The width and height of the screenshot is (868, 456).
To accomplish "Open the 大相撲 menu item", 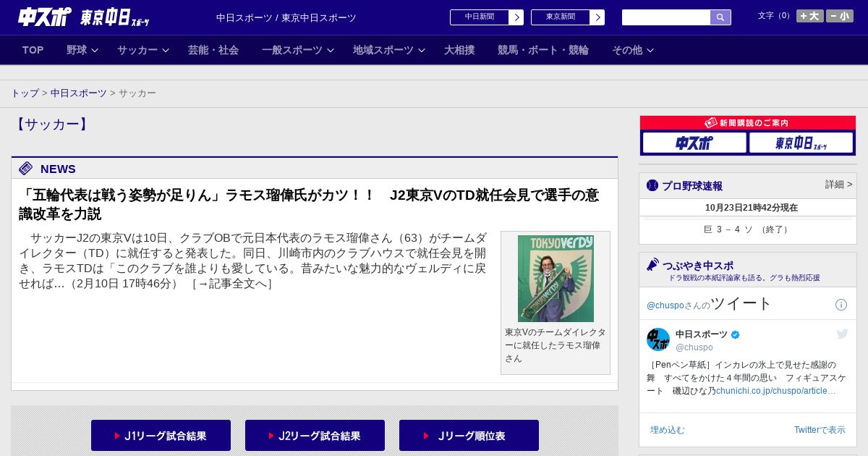I will coord(459,50).
